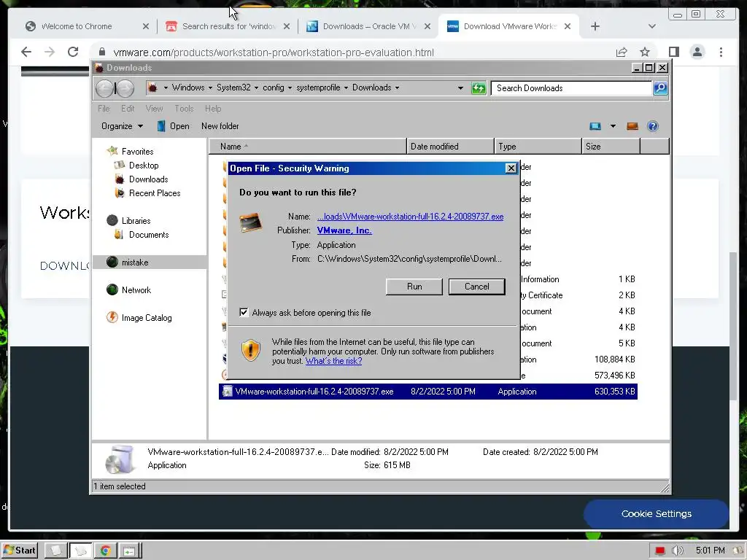The width and height of the screenshot is (747, 560).
Task: Click the green refresh icon beside address bar
Action: click(x=479, y=88)
